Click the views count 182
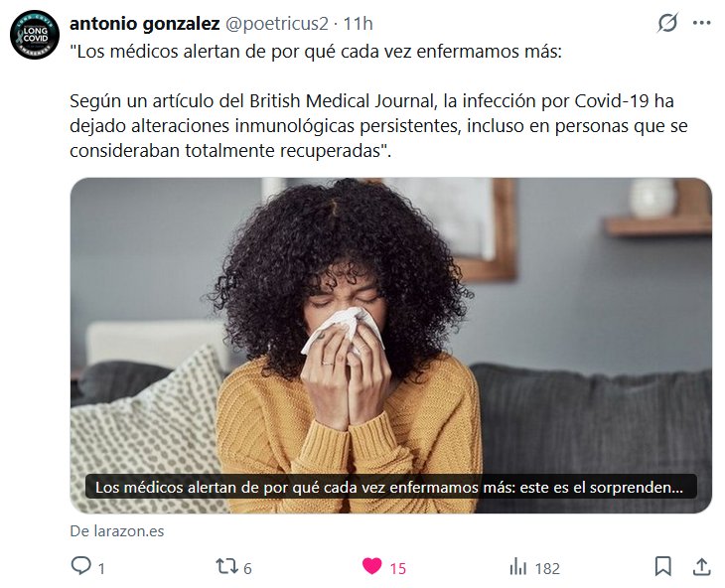 tap(547, 568)
